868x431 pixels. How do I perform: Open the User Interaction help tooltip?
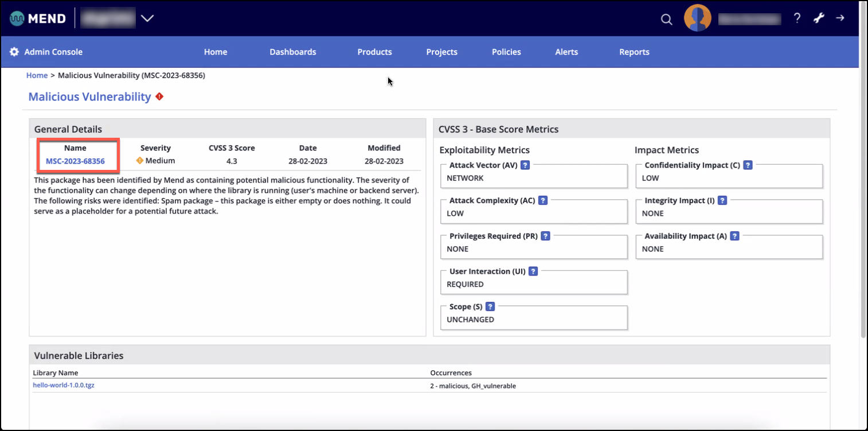coord(533,271)
